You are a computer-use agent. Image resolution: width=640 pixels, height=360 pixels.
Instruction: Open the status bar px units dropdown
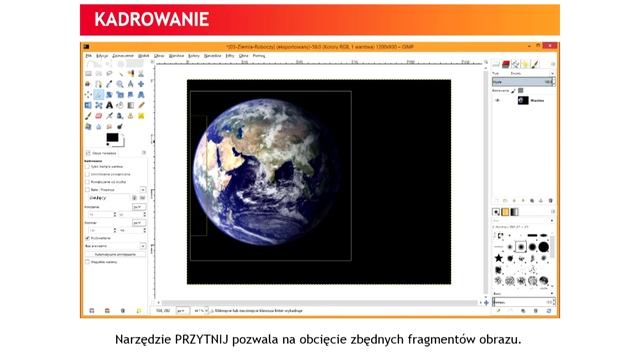pos(183,311)
